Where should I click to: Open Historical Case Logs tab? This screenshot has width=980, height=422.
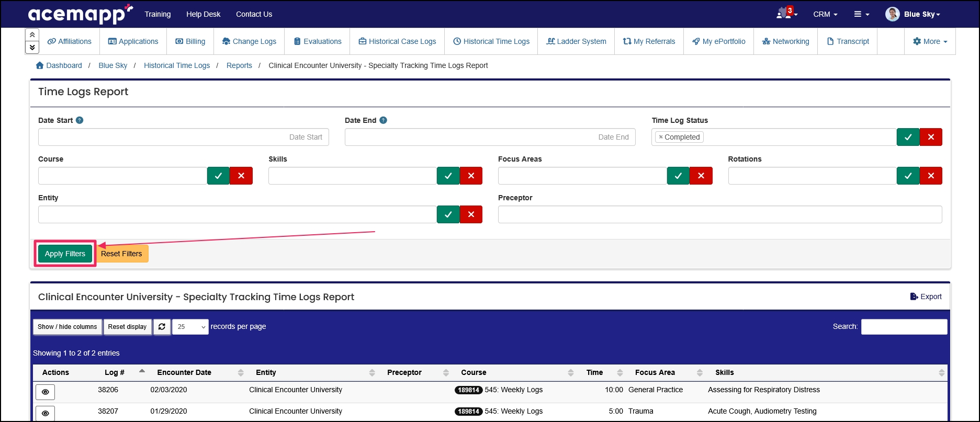coord(397,41)
